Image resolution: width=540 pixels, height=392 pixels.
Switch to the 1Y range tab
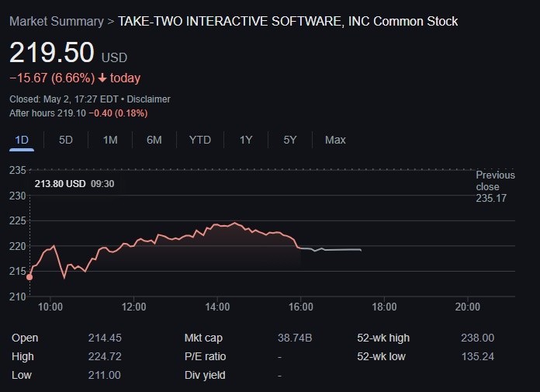coord(246,140)
